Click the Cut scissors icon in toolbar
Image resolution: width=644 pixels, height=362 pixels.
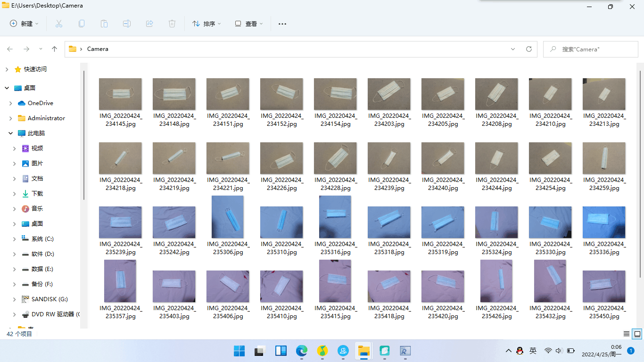[59, 24]
